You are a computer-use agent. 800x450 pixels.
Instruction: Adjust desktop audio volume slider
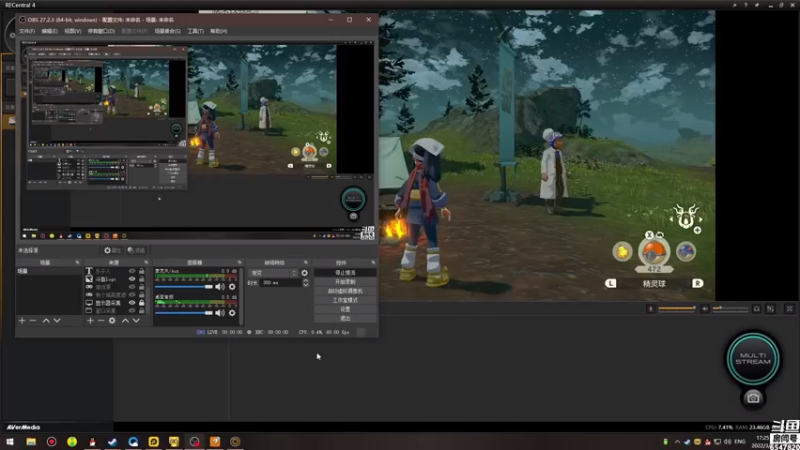[184, 313]
